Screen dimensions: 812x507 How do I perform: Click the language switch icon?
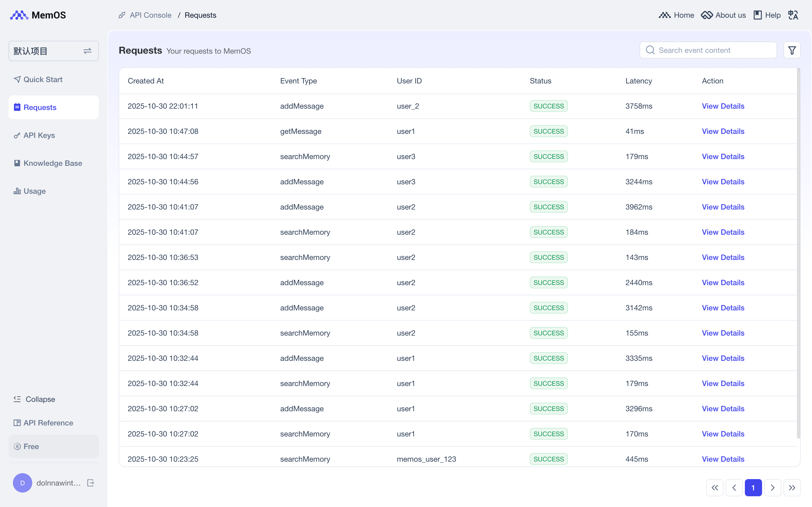[x=793, y=15]
